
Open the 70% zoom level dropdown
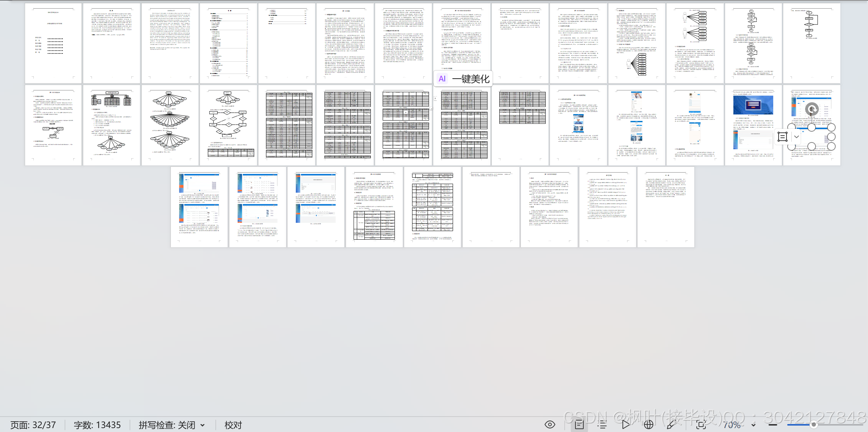coord(753,425)
